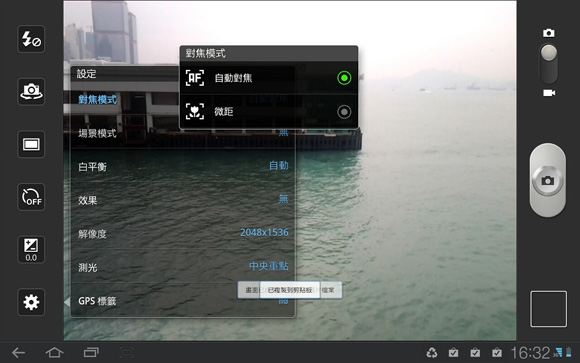Screen dimensions: 580x363
Task: Open the 效果 setting row
Action: coord(183,200)
